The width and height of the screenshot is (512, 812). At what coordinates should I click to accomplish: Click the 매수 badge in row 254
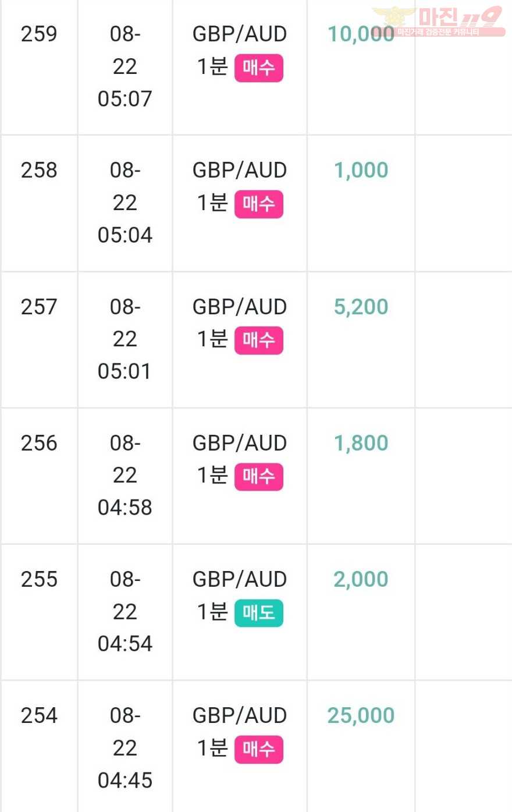click(259, 749)
